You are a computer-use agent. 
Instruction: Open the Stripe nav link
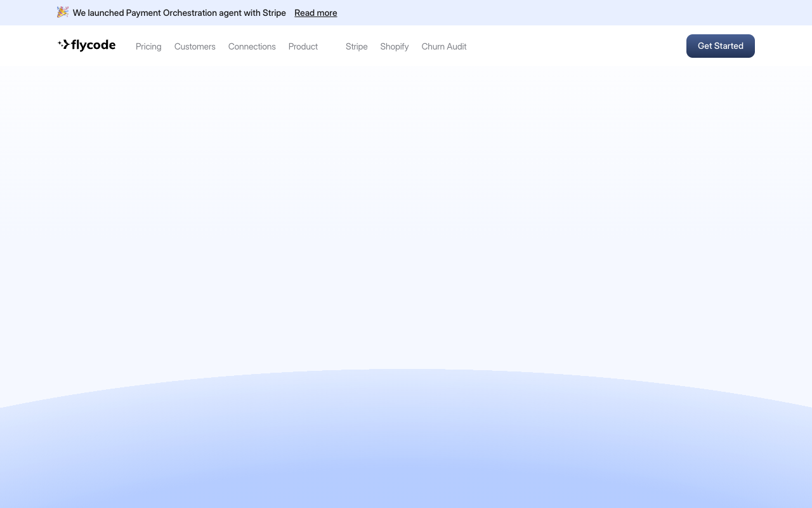click(x=357, y=46)
